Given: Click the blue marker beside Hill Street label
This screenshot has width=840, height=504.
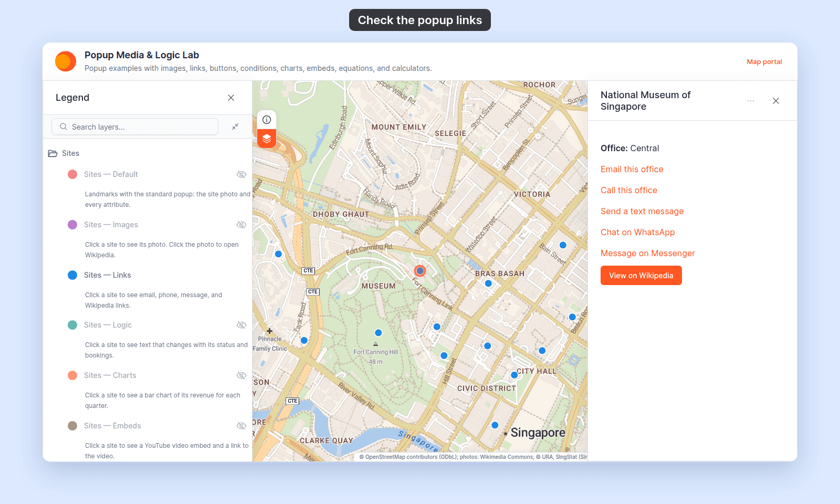Looking at the screenshot, I should point(444,355).
